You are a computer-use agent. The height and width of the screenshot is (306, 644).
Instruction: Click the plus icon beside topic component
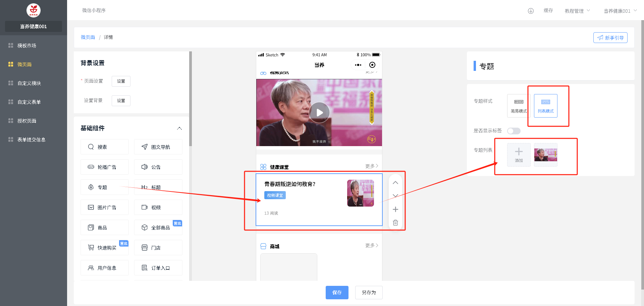tap(395, 210)
